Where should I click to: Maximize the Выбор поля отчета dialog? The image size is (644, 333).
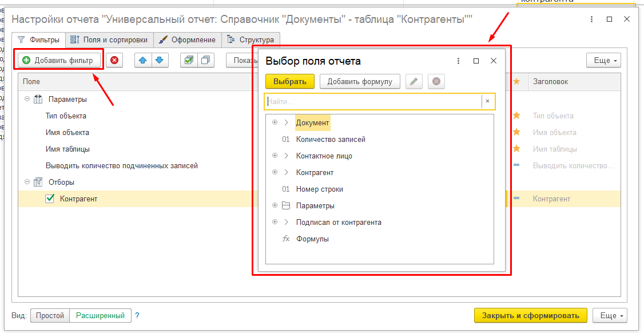(x=476, y=61)
